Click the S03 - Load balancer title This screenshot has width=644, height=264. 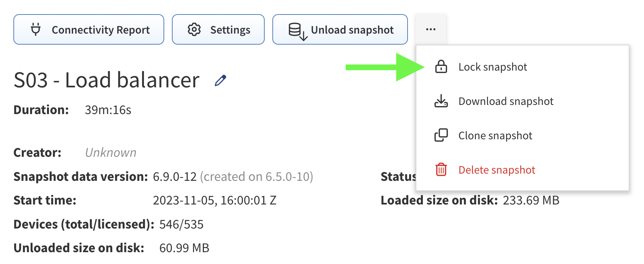(x=107, y=80)
